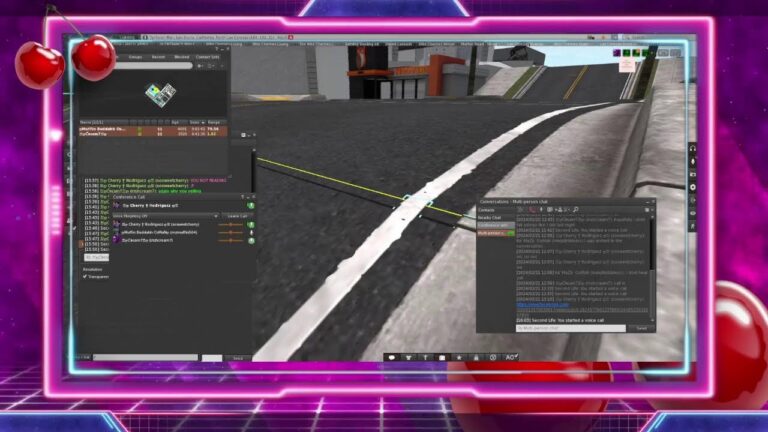Viewport: 768px width, 432px height.
Task: Mute the first participant's green voice button
Action: point(251,224)
